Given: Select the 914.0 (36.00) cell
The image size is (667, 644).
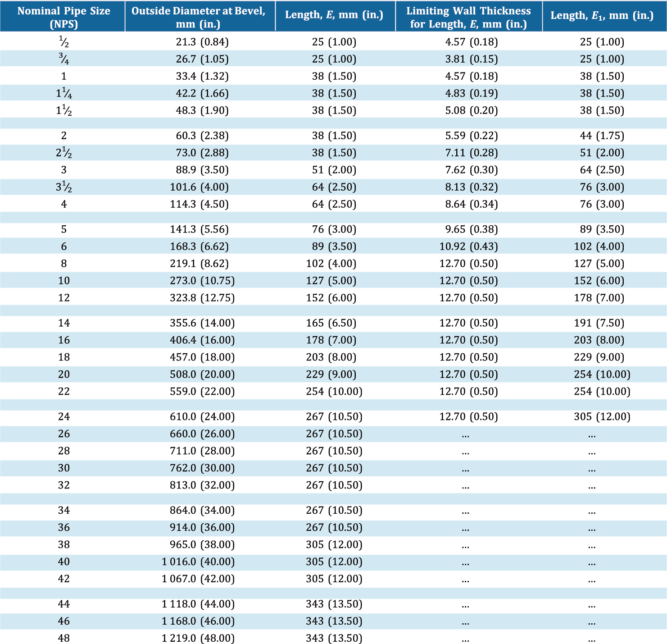Looking at the screenshot, I should 202,528.
